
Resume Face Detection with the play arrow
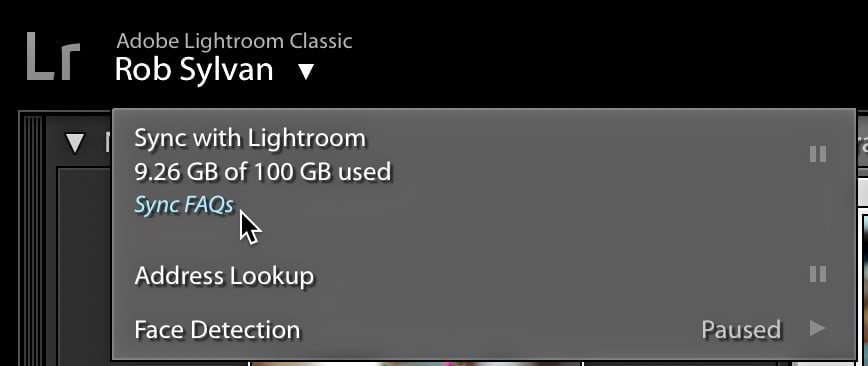818,328
